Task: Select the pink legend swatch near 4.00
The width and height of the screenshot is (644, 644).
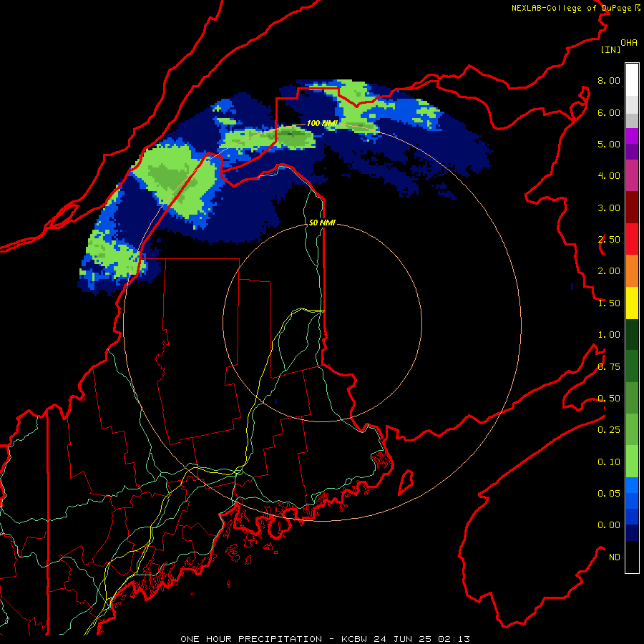Action: 632,175
